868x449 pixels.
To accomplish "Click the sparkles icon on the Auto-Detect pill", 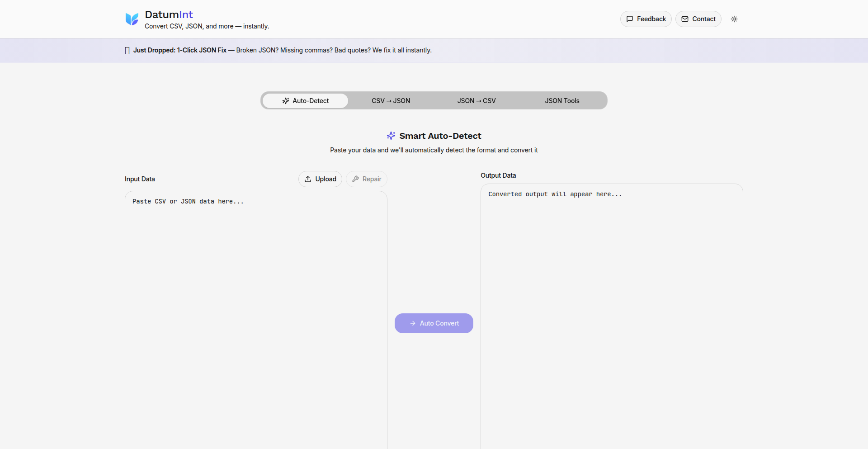I will pyautogui.click(x=286, y=101).
